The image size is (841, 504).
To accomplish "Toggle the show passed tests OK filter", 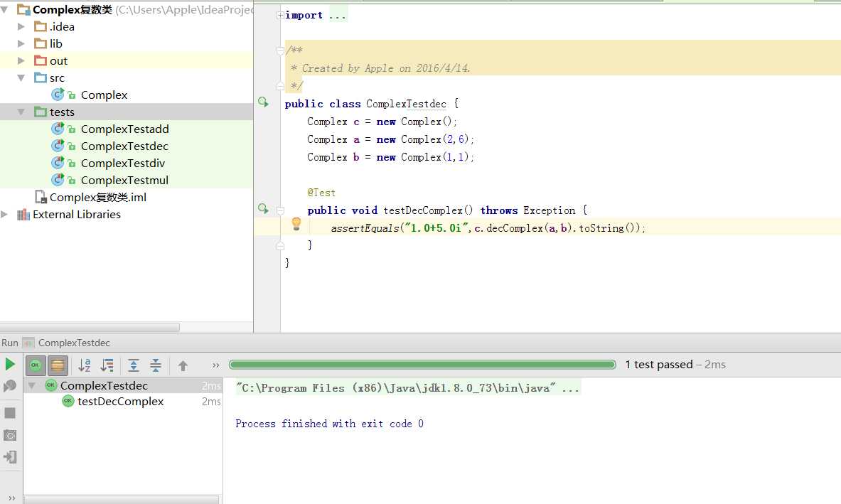I will 36,365.
